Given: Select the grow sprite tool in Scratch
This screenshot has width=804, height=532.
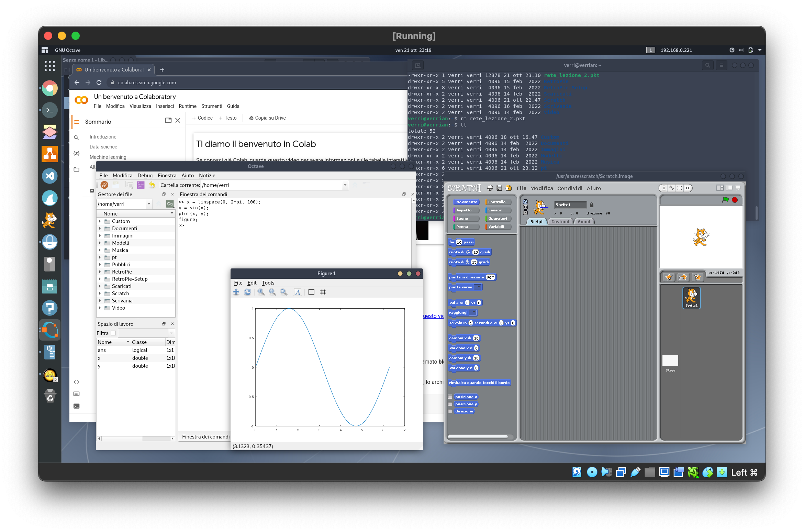Looking at the screenshot, I should pyautogui.click(x=680, y=188).
